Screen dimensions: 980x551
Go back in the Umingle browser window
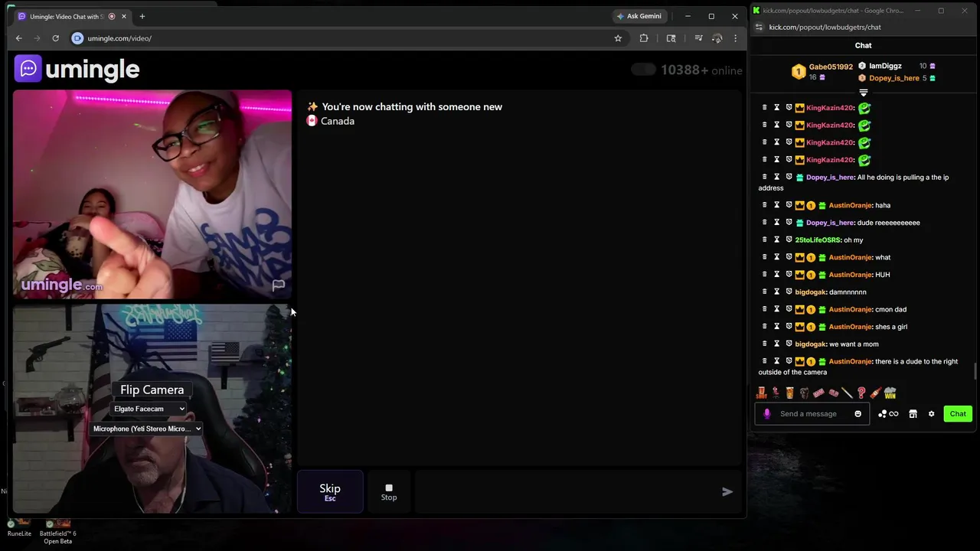click(x=19, y=38)
